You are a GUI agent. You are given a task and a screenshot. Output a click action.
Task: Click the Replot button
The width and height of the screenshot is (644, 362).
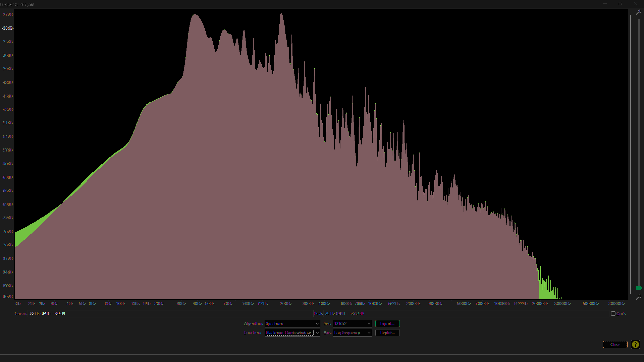point(387,333)
